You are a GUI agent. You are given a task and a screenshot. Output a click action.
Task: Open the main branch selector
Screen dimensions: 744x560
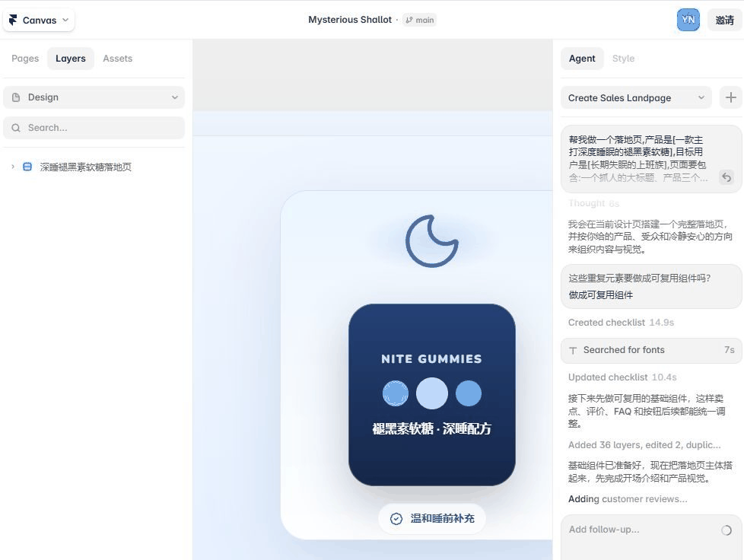tap(419, 20)
